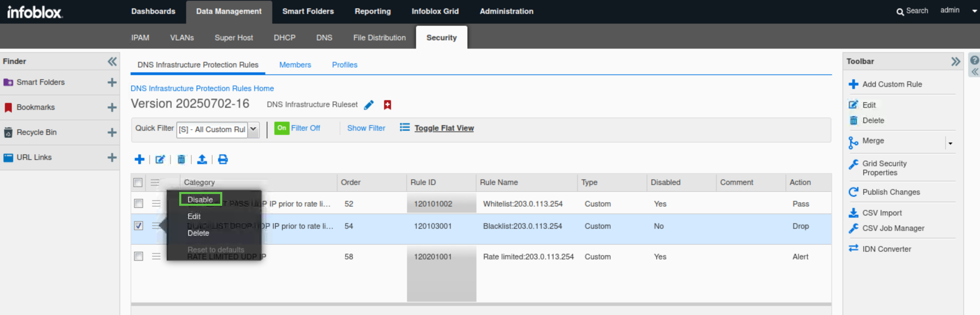The height and width of the screenshot is (315, 980).
Task: Expand the Smart Folders section
Action: tap(112, 82)
